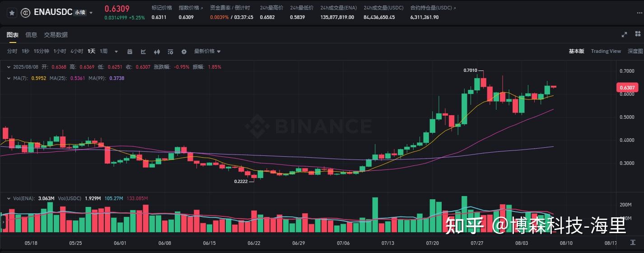Open chart settings gear icon
This screenshot has height=253, width=644.
(x=184, y=52)
